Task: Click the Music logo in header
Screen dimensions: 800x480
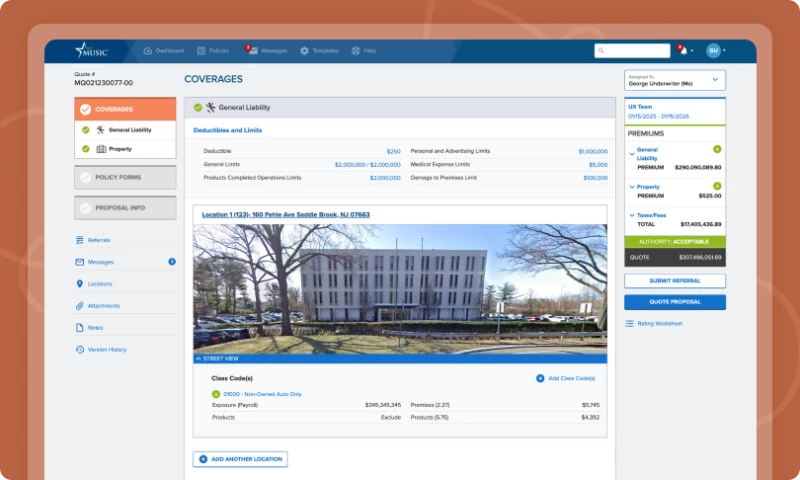Action: [x=91, y=50]
